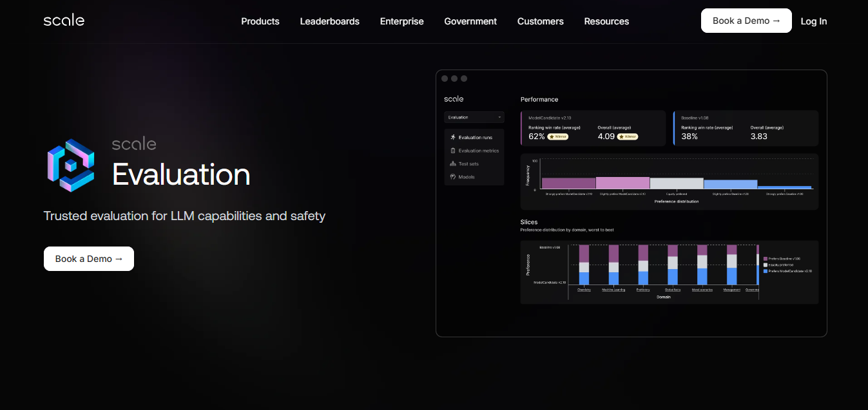Click the Machine Learning domain label
This screenshot has width=868, height=410.
[x=613, y=290]
